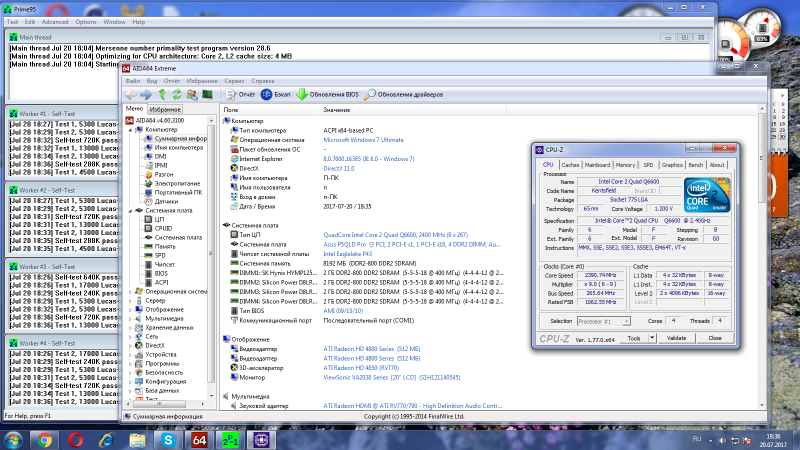Viewport: 800px width, 450px height.
Task: Click Обновления драйверов toolbar button
Action: [404, 94]
